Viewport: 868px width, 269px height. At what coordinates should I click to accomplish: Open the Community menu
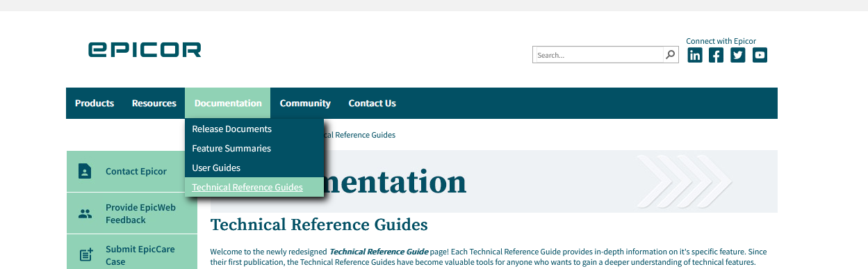pos(305,103)
